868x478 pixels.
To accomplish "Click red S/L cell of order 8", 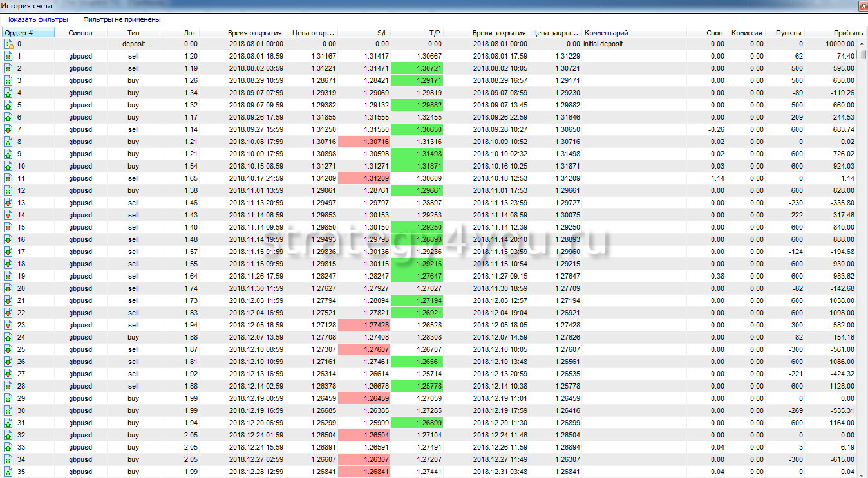I will (363, 142).
